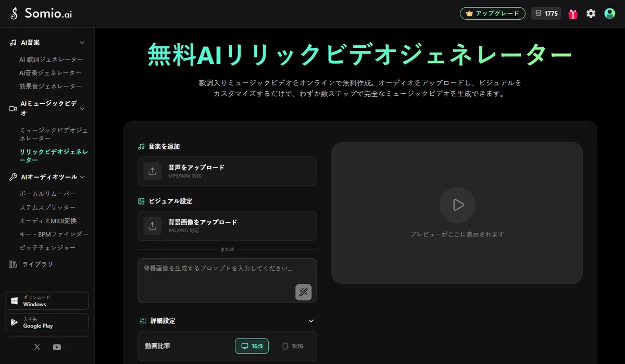Open ボーカルリムーバー tool

(47, 194)
